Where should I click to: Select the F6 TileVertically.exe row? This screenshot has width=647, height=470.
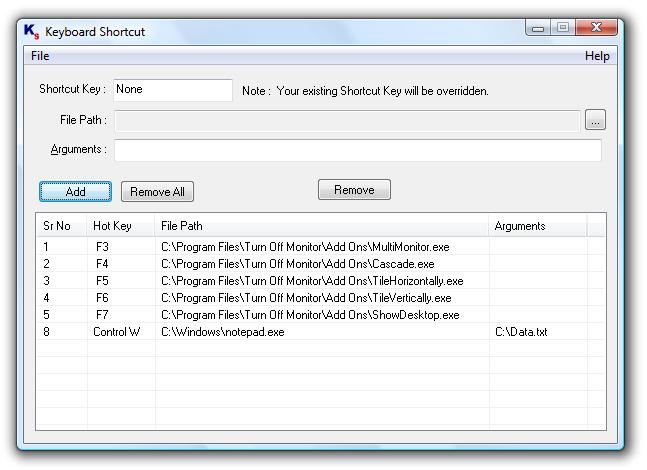pyautogui.click(x=321, y=298)
